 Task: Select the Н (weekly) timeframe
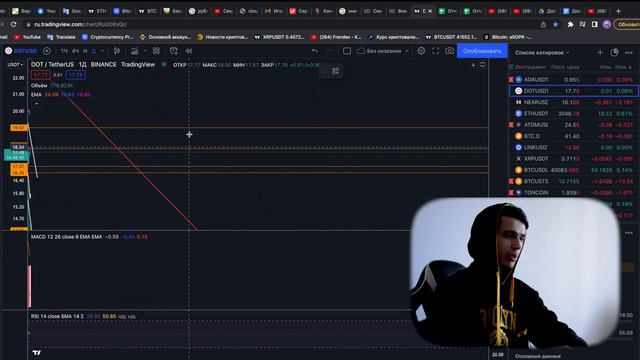point(85,51)
